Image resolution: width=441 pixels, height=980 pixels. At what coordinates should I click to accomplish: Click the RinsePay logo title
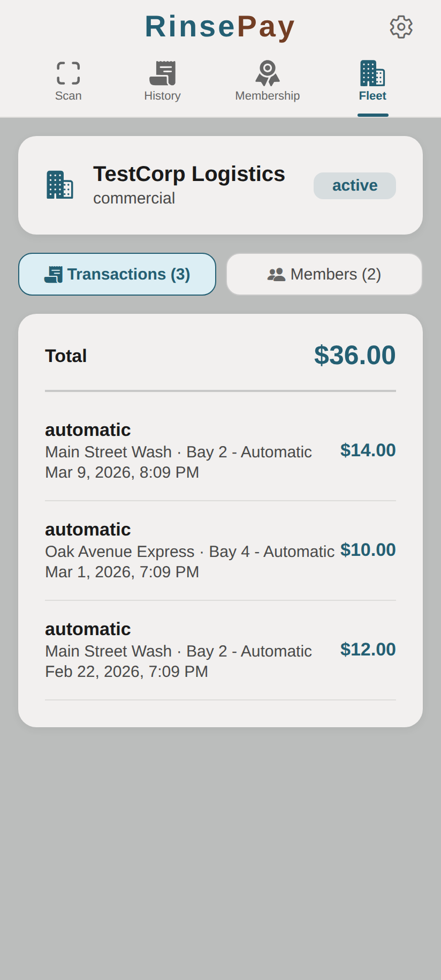point(220,26)
